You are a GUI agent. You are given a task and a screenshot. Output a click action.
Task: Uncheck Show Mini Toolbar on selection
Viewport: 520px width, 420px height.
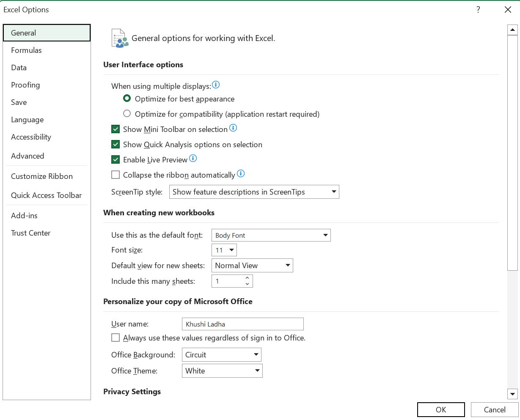(116, 129)
